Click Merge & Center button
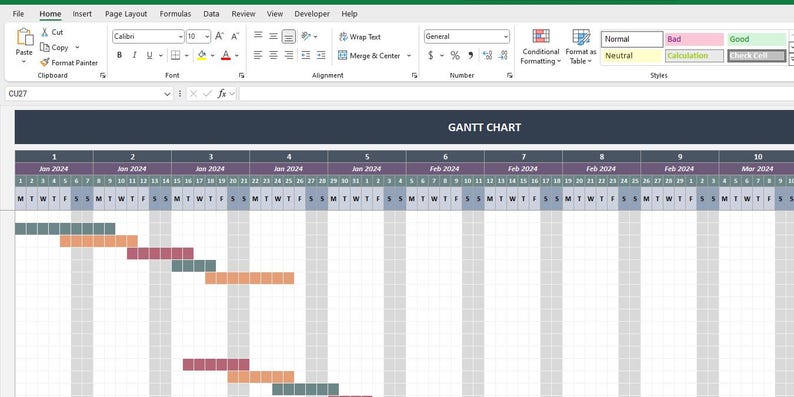794x397 pixels. click(x=369, y=56)
